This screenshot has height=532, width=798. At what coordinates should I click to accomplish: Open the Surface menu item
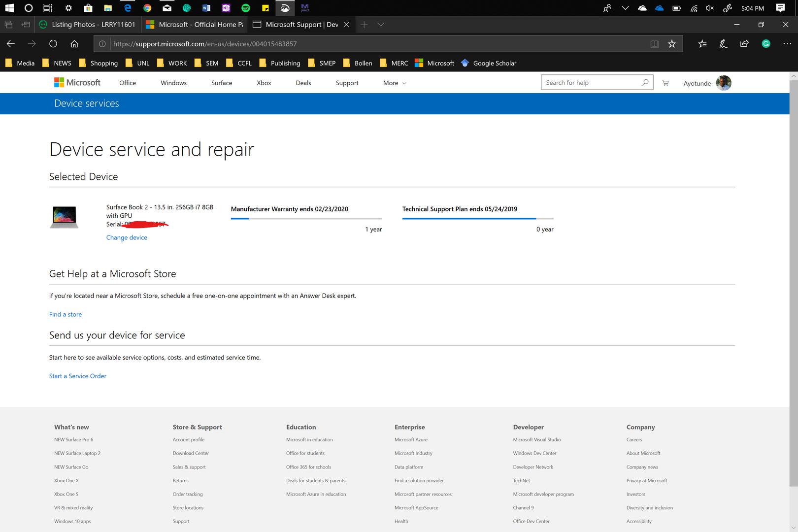pos(222,83)
